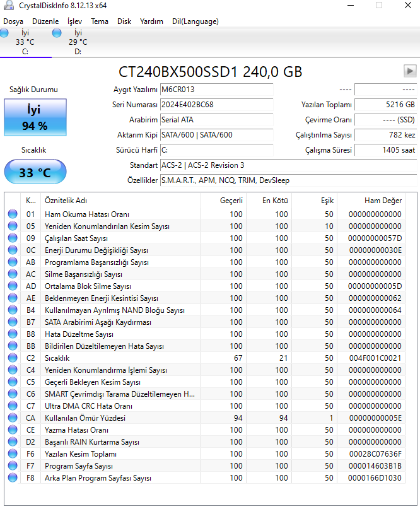Click the Standart field ACS-2

pos(289,165)
